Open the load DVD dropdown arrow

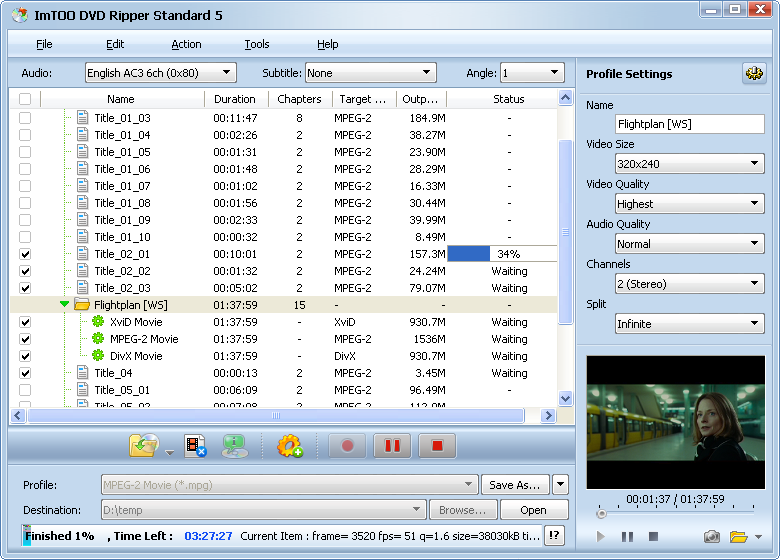[169, 453]
